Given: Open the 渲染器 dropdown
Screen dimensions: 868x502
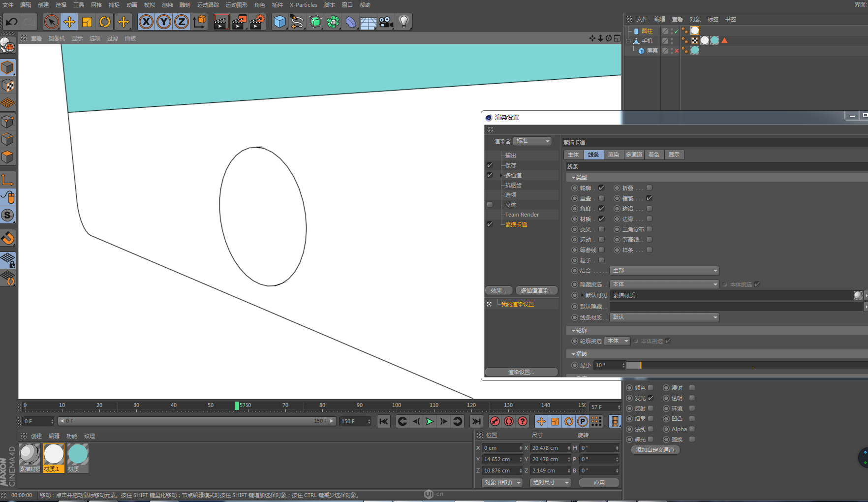Looking at the screenshot, I should [x=532, y=141].
